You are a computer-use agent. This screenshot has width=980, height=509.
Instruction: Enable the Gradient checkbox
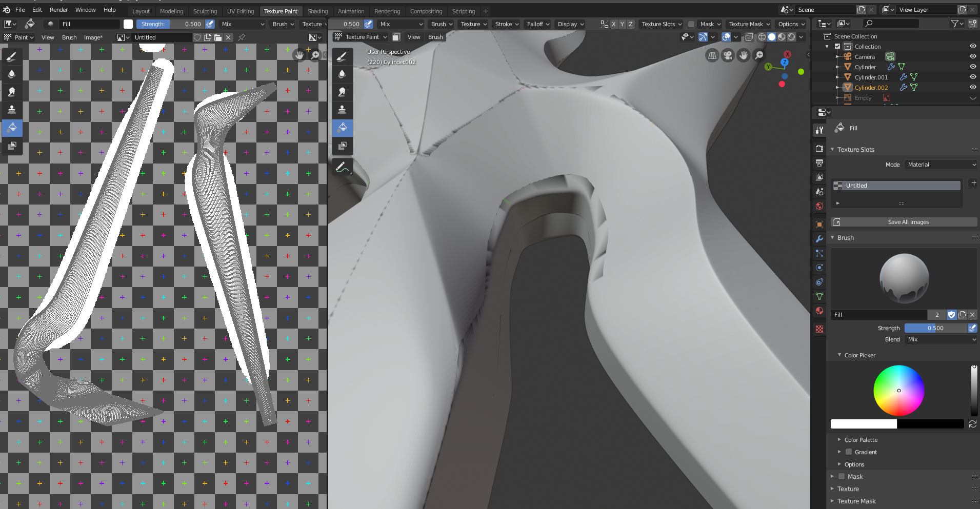coord(849,452)
